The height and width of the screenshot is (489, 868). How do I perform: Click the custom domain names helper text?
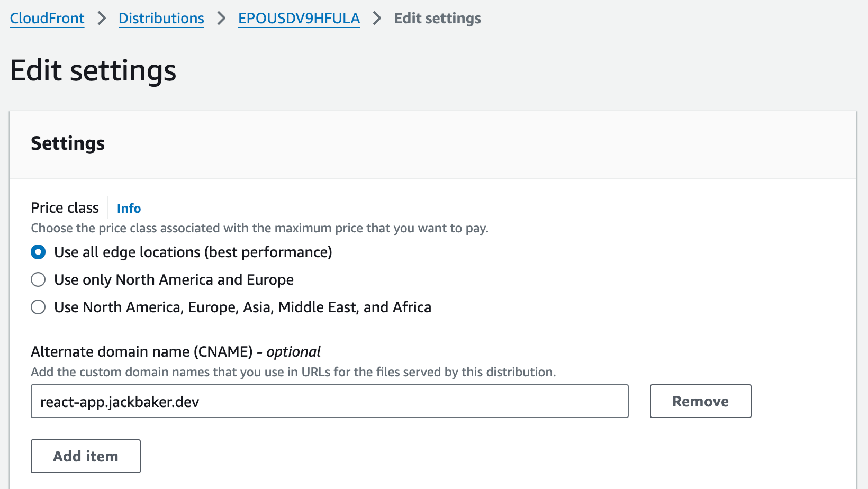click(293, 372)
